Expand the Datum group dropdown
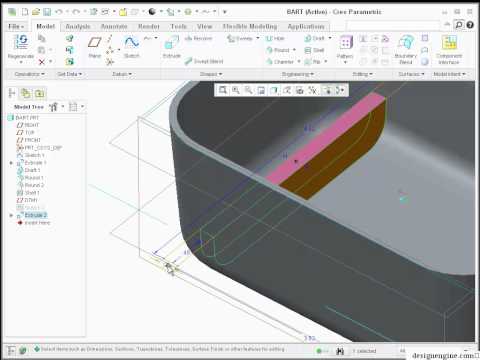 pos(122,74)
